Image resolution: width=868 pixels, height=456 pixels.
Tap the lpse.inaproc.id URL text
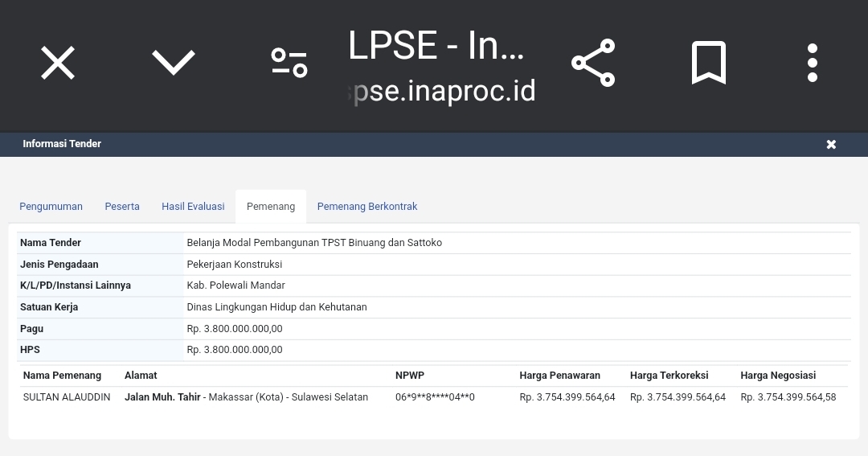point(444,91)
